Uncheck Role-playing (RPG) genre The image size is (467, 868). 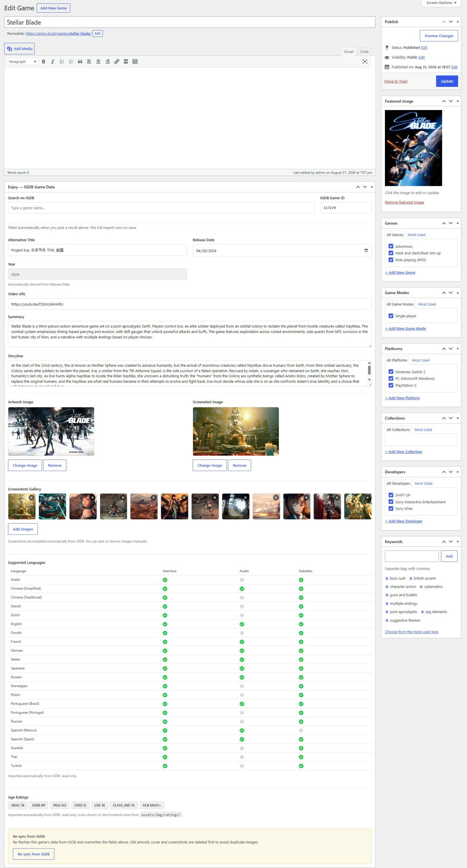[x=391, y=260]
